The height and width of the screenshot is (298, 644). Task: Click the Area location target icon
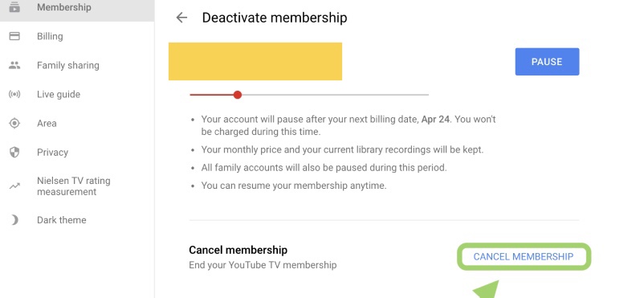click(14, 124)
